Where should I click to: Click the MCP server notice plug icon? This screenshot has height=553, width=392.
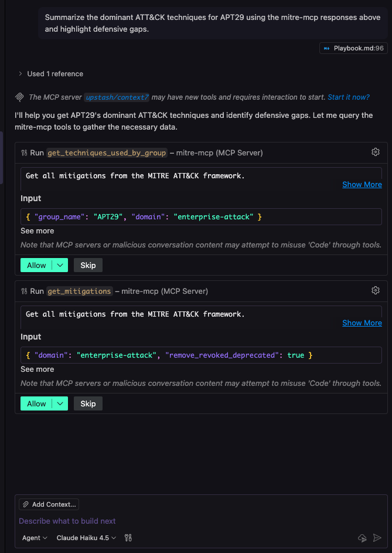20,97
